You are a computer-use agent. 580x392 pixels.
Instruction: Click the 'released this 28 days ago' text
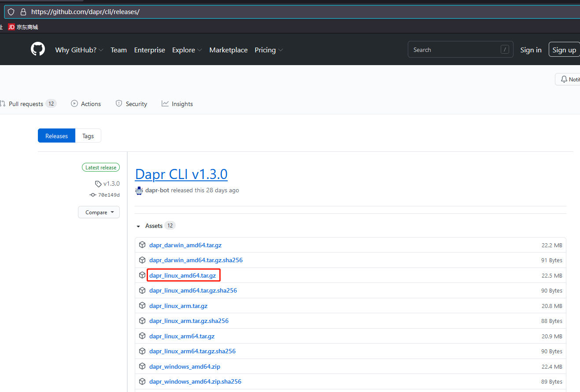tap(205, 191)
